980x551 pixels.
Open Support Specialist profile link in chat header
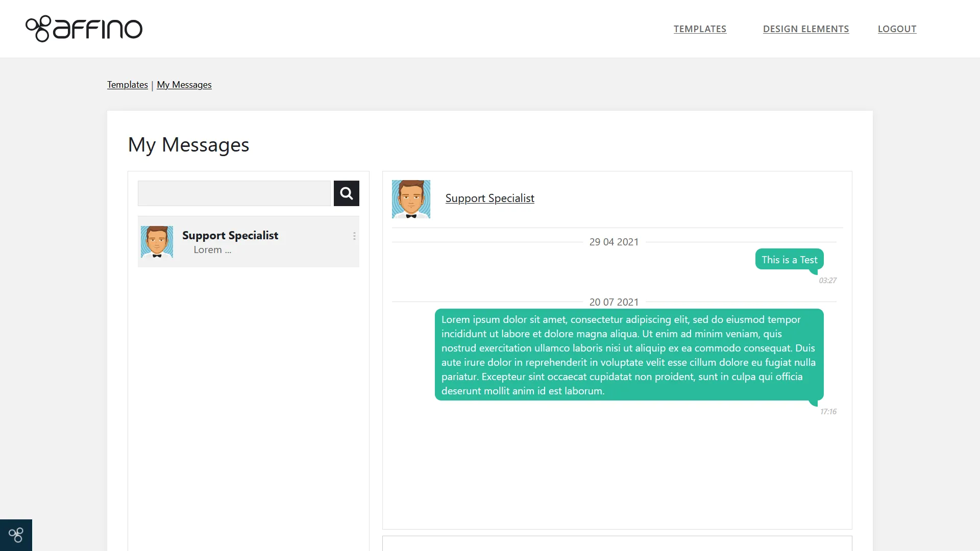489,198
